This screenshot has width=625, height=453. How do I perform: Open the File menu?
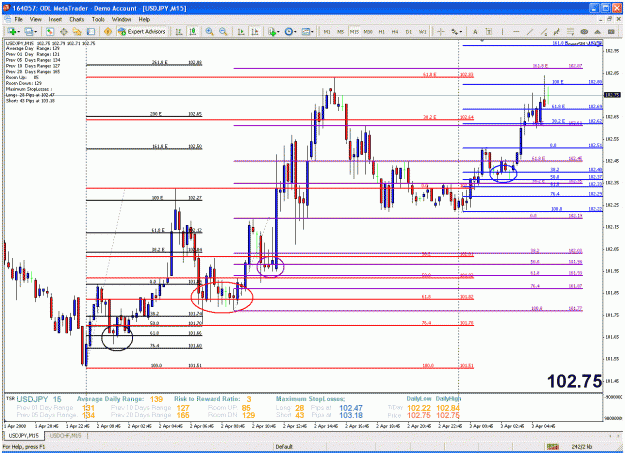coord(18,19)
